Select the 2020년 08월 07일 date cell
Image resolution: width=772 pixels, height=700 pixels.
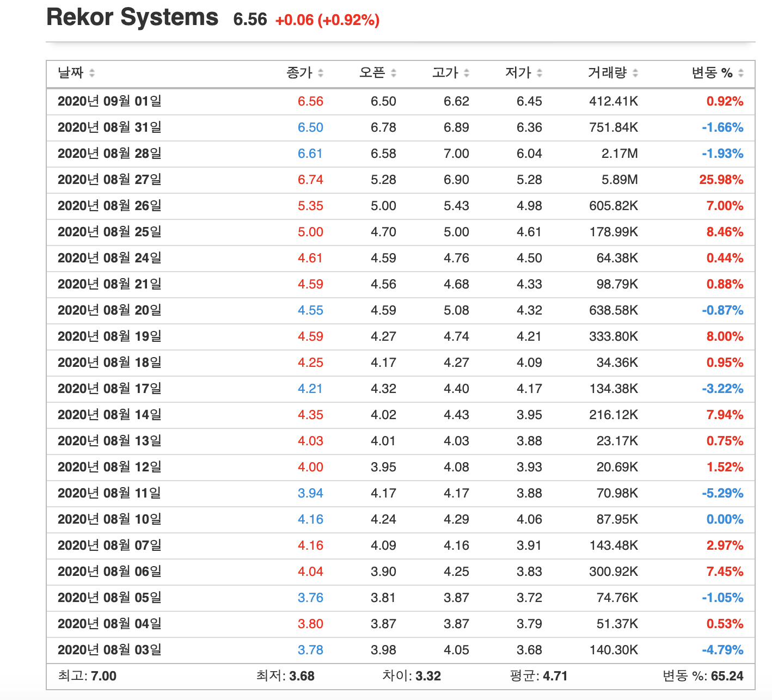[109, 545]
